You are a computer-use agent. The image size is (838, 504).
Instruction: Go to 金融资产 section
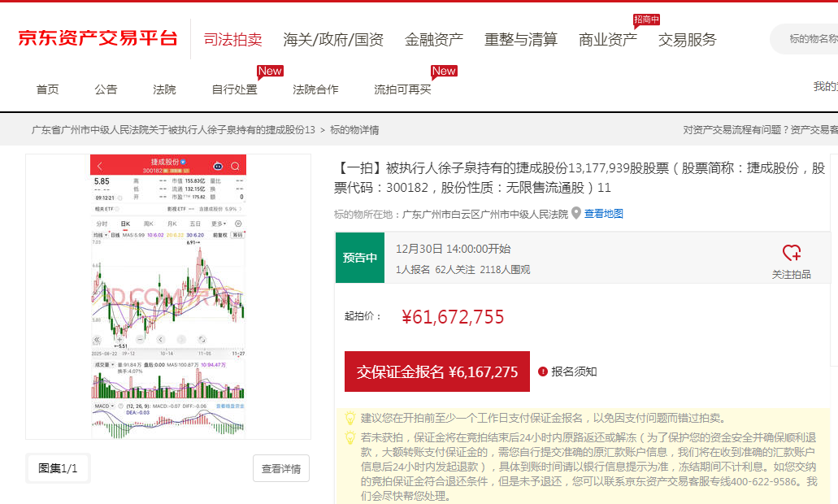(x=433, y=40)
